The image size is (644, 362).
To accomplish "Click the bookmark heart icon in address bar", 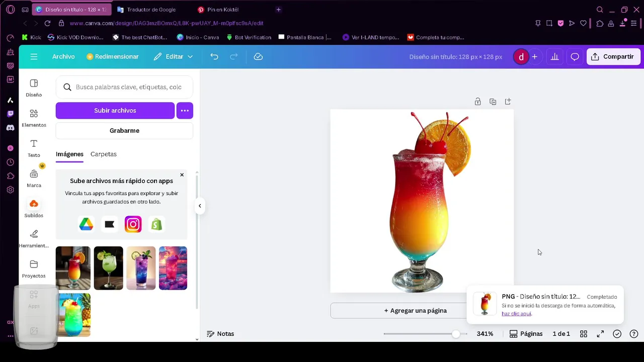I will (584, 23).
